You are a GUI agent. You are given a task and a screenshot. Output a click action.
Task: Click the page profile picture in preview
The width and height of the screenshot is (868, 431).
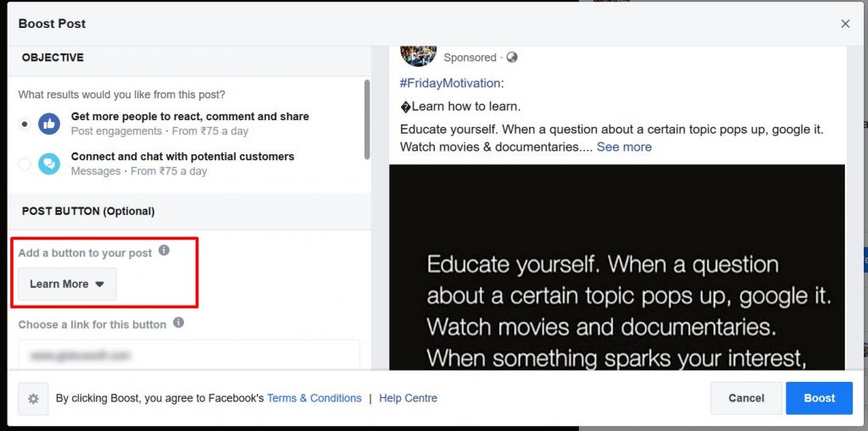click(x=418, y=55)
